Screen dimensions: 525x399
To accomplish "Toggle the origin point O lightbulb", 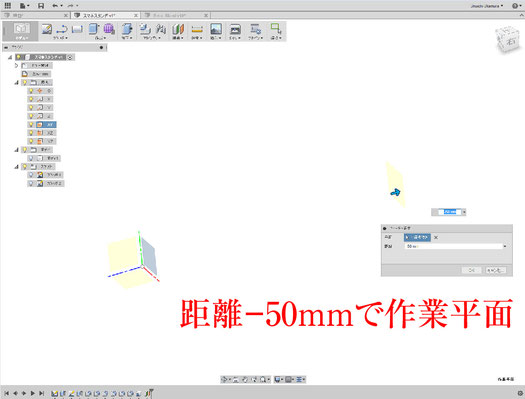I will point(31,91).
